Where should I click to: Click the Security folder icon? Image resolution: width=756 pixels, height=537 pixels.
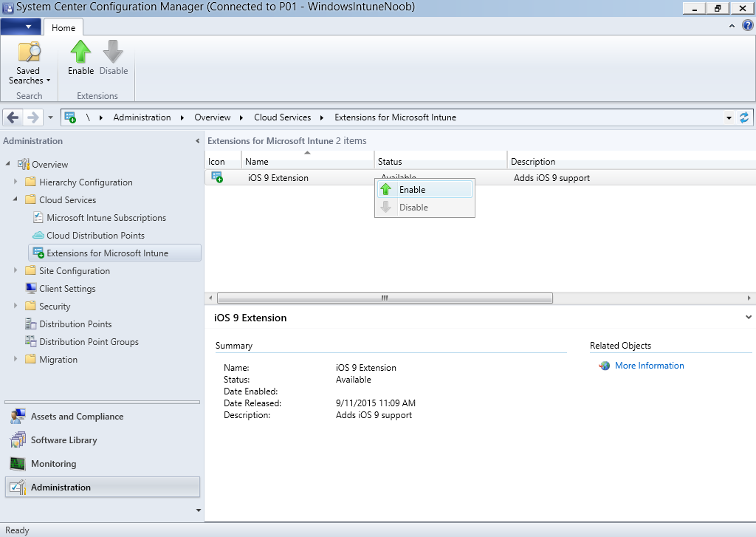[x=31, y=306]
